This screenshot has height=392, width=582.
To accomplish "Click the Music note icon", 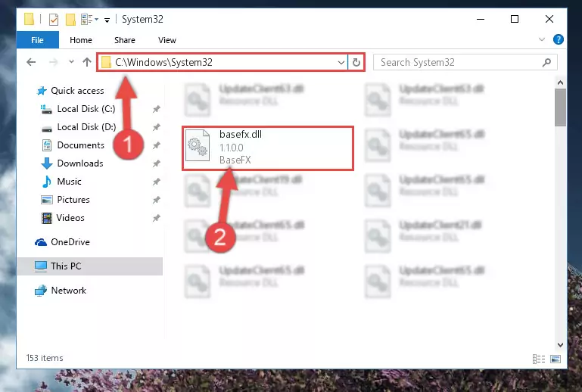I will 47,182.
